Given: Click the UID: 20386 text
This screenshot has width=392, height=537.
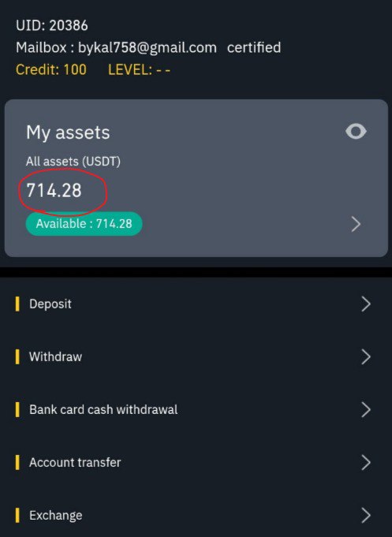Looking at the screenshot, I should coord(52,26).
